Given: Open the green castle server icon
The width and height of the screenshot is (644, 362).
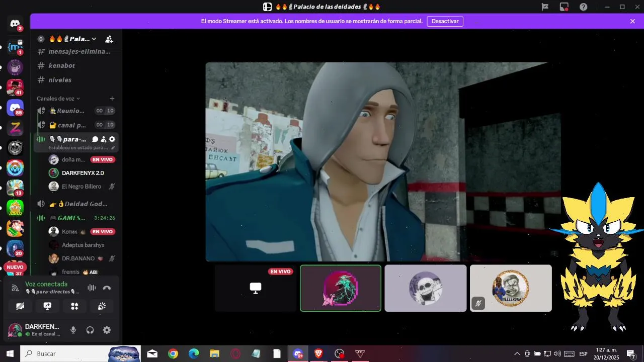Looking at the screenshot, I should (x=15, y=208).
